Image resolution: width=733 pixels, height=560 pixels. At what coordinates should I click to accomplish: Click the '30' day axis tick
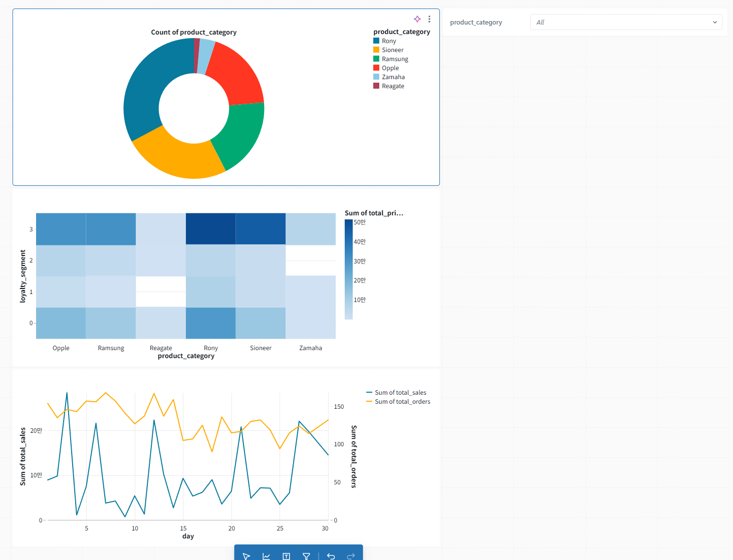(x=325, y=528)
